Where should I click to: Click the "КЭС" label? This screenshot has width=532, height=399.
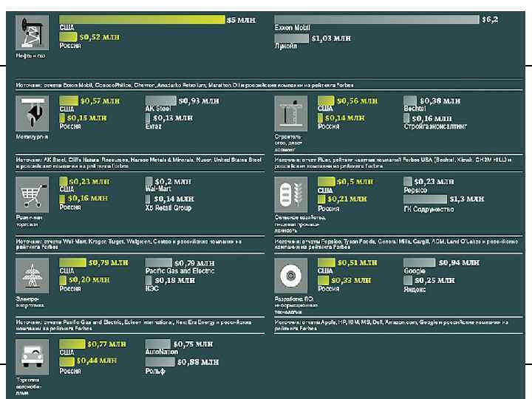[151, 288]
